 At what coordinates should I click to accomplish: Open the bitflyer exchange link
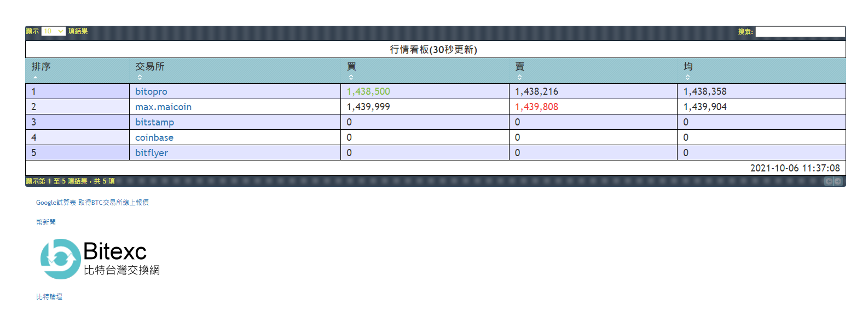point(152,153)
